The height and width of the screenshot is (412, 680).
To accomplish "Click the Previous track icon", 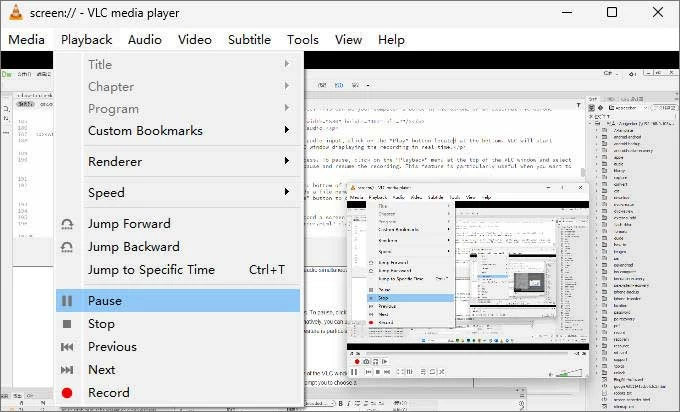I will coord(67,347).
